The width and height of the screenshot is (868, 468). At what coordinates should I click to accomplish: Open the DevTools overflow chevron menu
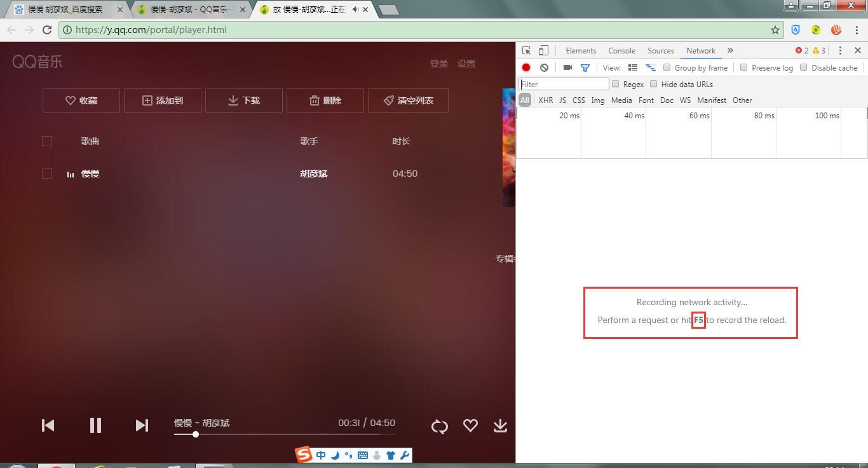pos(730,50)
